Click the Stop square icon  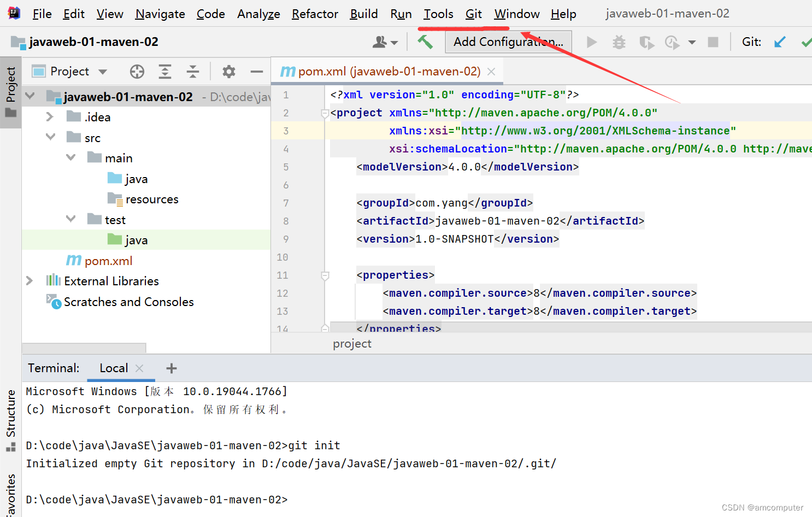point(713,42)
